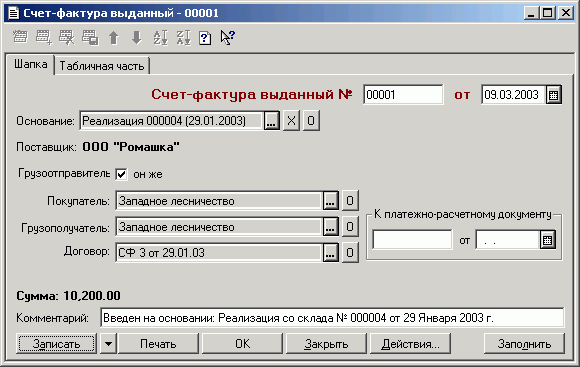
Task: Click the Покупатель field Западное лесничество
Action: [x=219, y=201]
